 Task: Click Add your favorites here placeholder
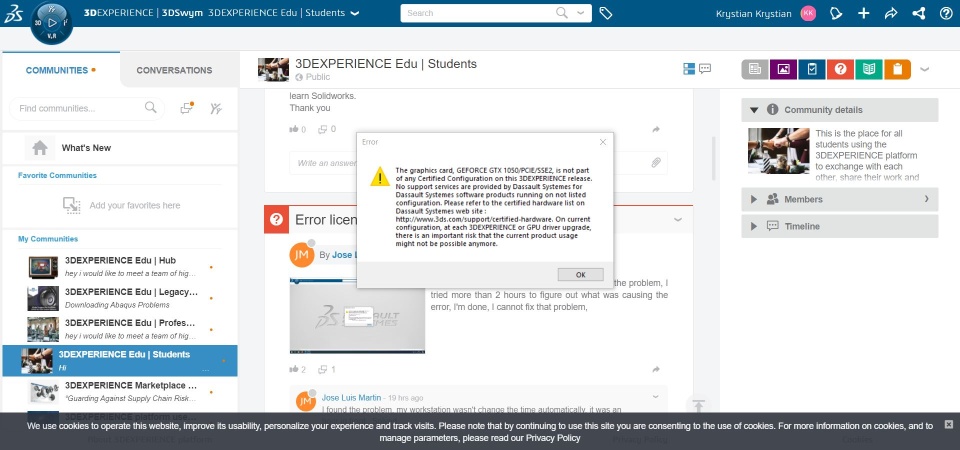coord(121,205)
